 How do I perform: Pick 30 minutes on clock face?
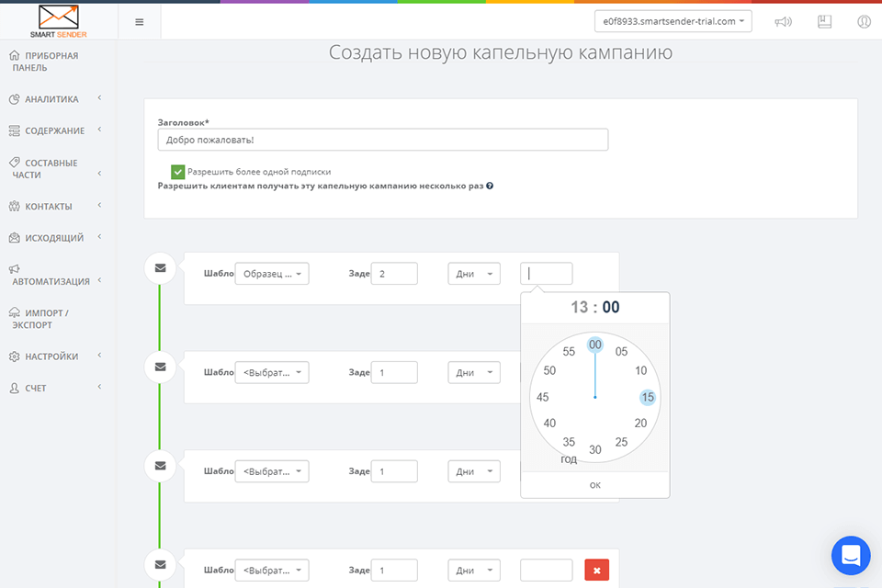[595, 449]
